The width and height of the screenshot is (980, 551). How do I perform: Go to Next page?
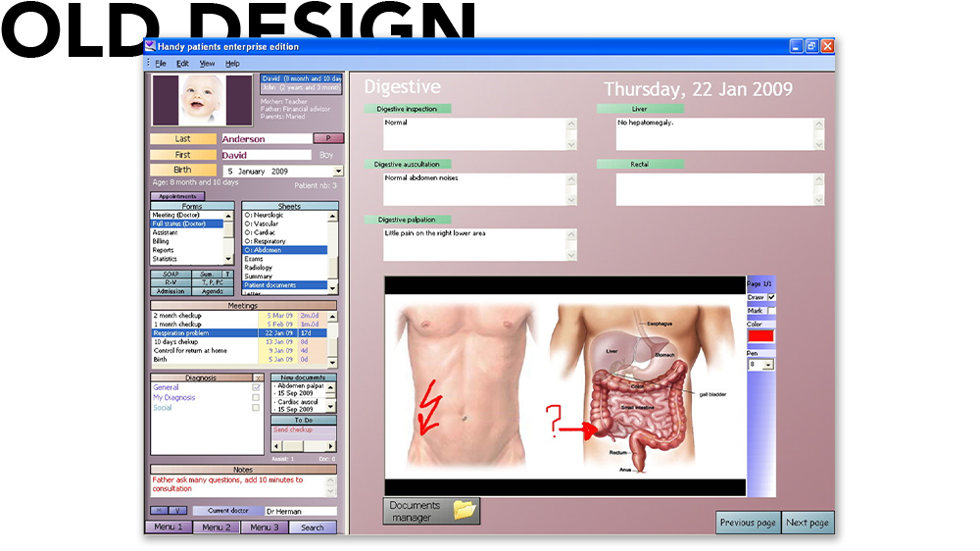click(x=807, y=523)
